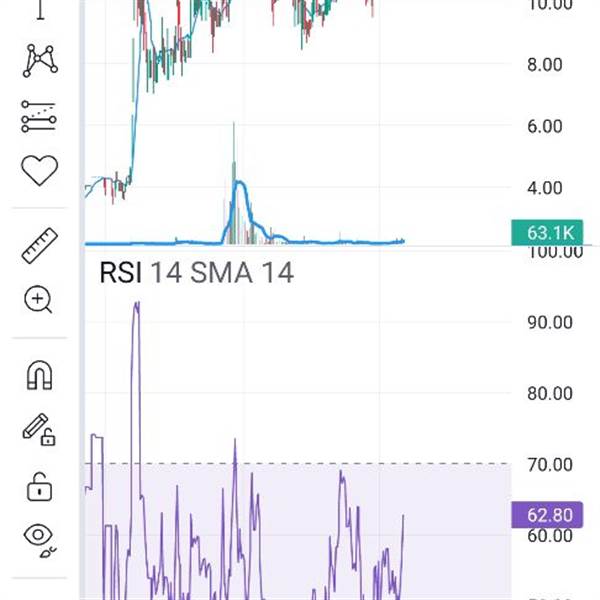
Task: Toggle hide all drawings eye icon
Action: click(39, 540)
